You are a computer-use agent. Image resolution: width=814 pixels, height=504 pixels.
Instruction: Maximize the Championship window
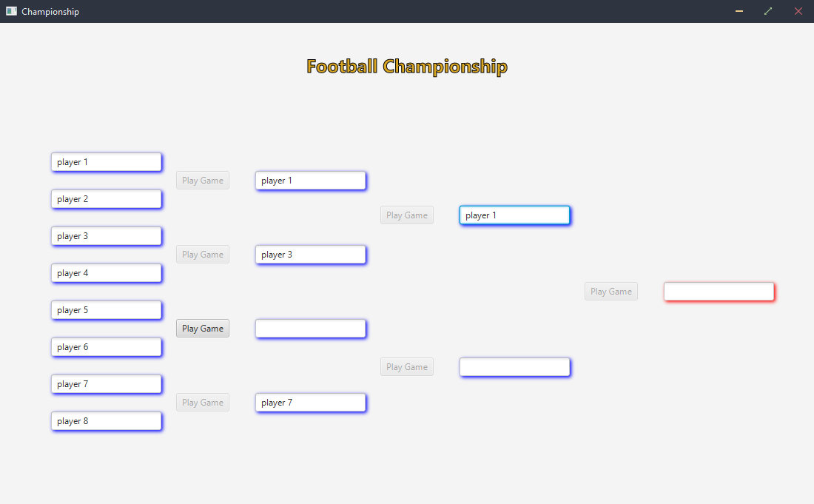(x=768, y=11)
